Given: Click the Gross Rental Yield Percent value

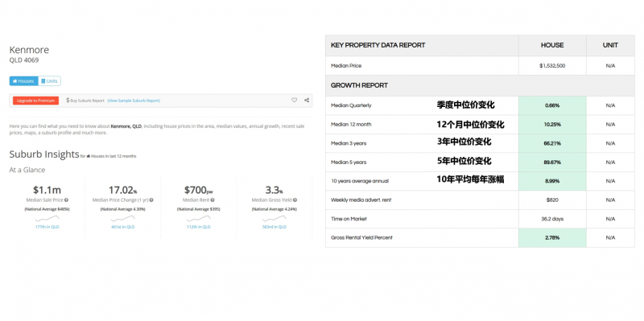Looking at the screenshot, I should point(552,237).
